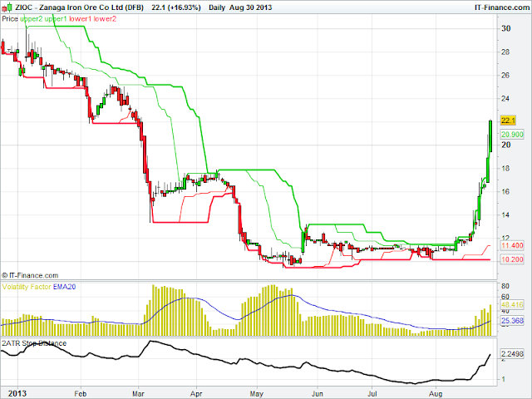Select the lower1 legend label
This screenshot has width=532, height=399.
click(80, 19)
